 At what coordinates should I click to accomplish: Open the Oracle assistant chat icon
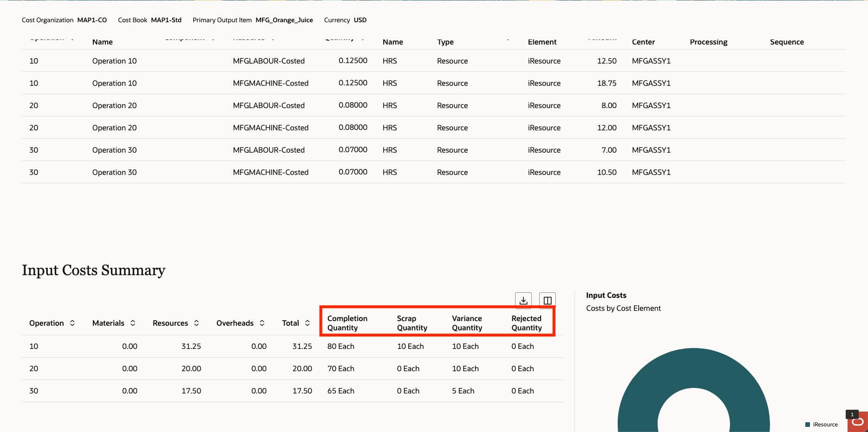(858, 421)
